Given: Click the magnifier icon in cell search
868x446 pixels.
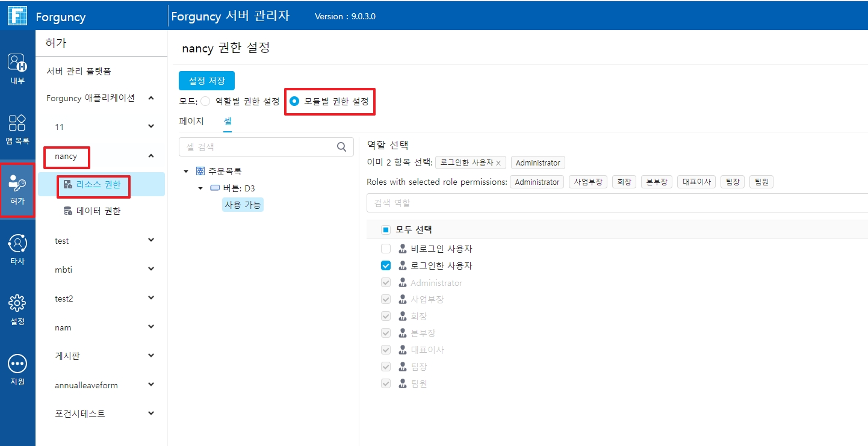Looking at the screenshot, I should 341,146.
